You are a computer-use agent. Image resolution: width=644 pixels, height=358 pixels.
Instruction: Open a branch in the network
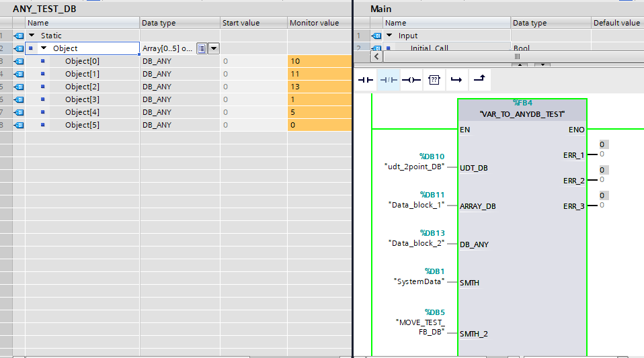pos(456,80)
